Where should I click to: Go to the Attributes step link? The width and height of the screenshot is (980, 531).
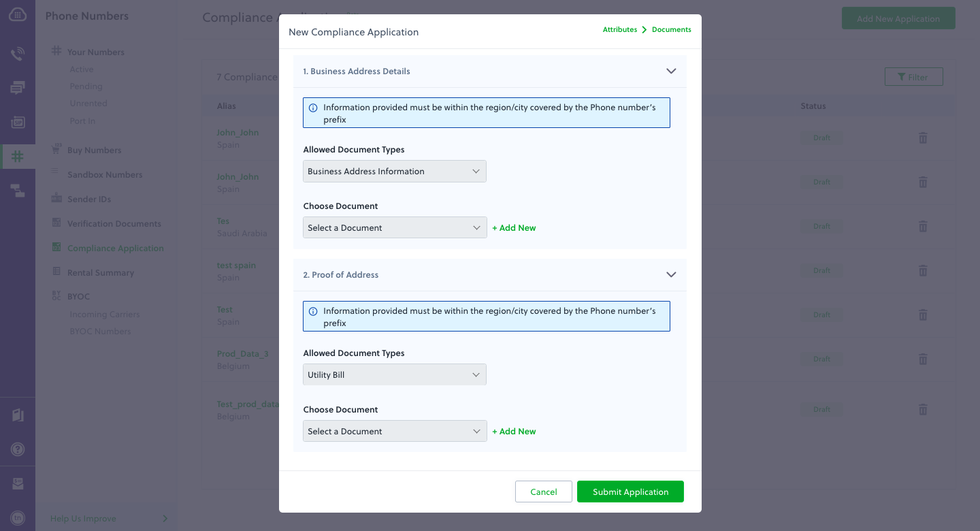tap(620, 29)
